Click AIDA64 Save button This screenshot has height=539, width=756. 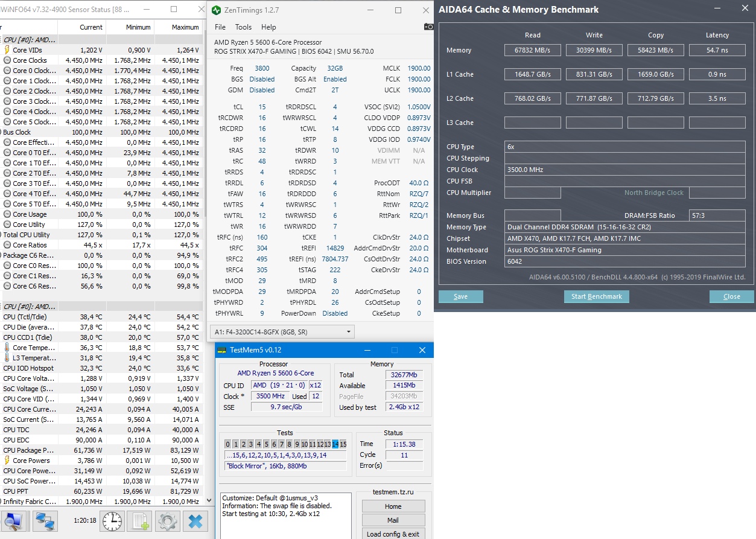[x=461, y=296]
